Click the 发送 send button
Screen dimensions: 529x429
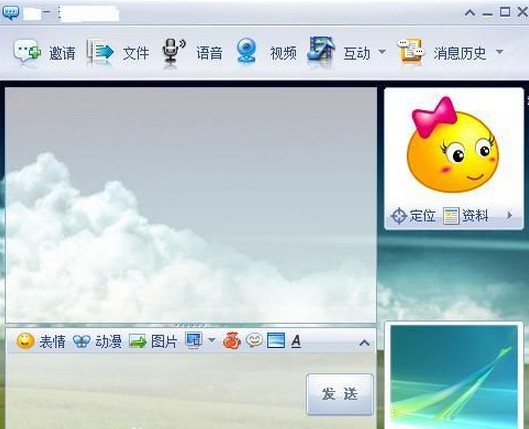tap(340, 394)
